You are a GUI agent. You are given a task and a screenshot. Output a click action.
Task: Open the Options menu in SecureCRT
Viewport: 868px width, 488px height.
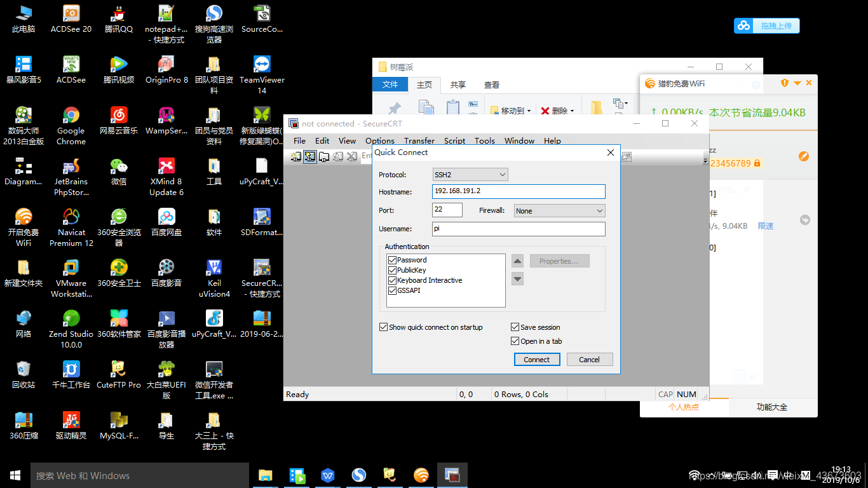pyautogui.click(x=380, y=141)
